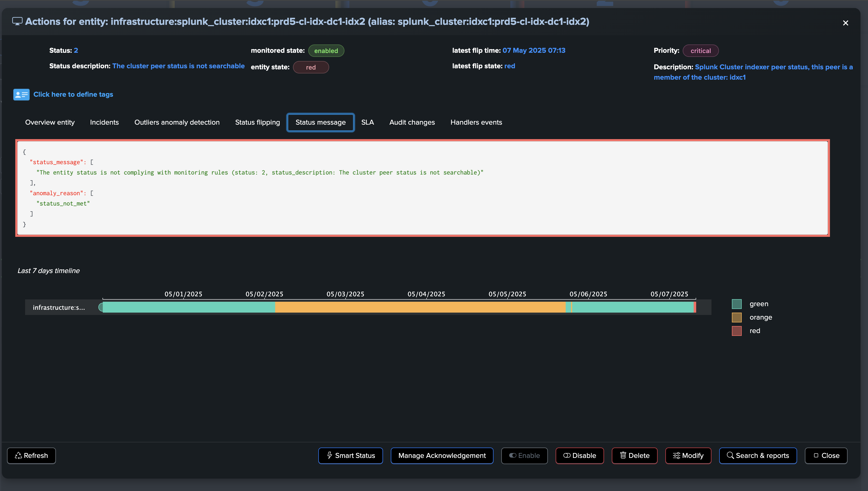Open the Overview entity tab
This screenshot has height=491, width=868.
pos(50,122)
